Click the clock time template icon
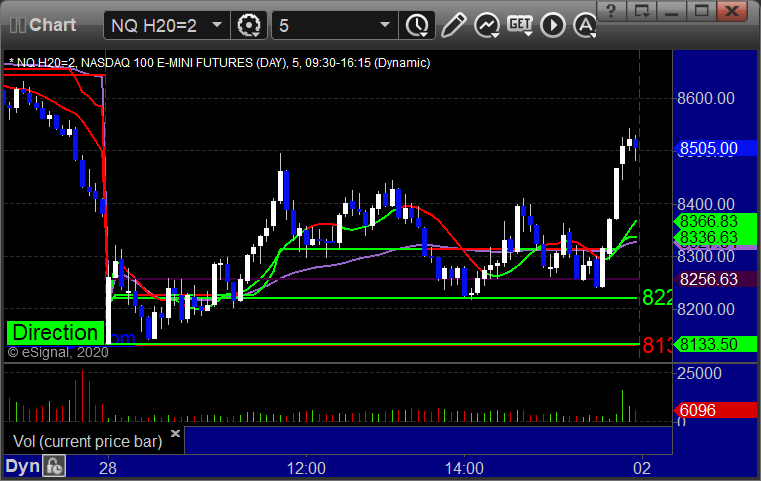The image size is (761, 481). 416,24
